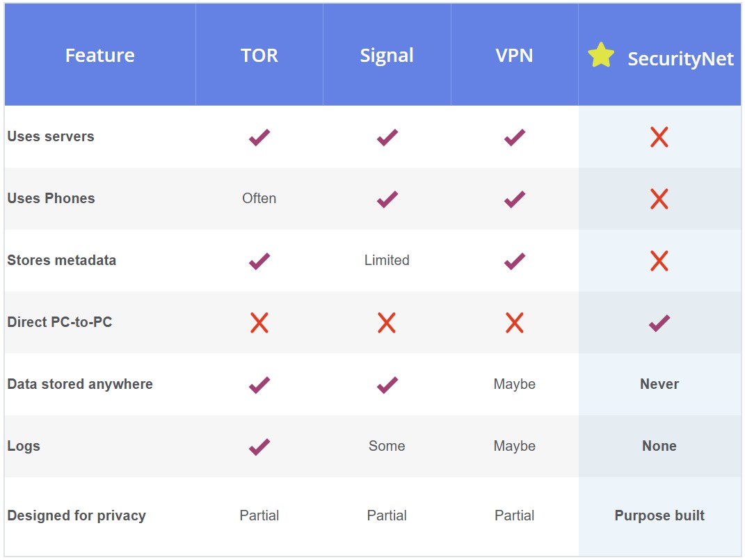Select the TOR column header
This screenshot has height=560, width=745.
(x=259, y=55)
